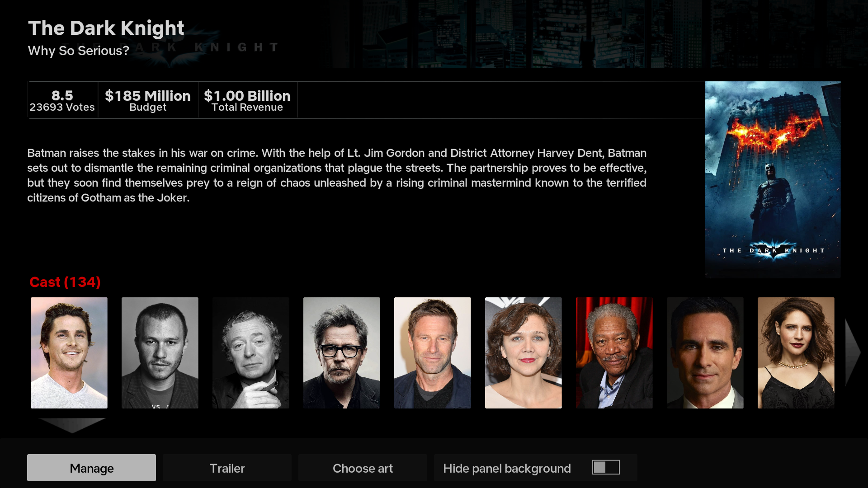
Task: Click the Batman plot description text
Action: click(337, 175)
